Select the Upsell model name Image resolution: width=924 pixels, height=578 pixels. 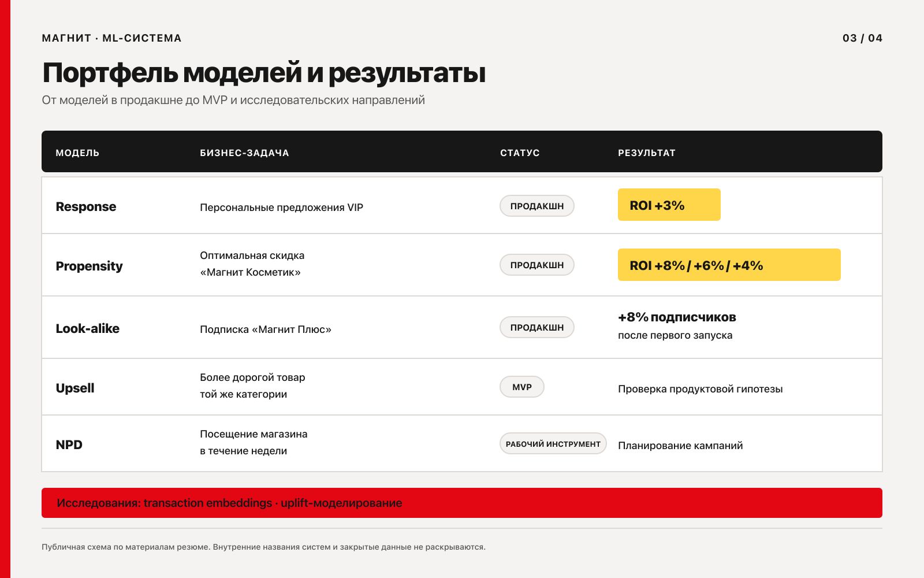coord(75,388)
